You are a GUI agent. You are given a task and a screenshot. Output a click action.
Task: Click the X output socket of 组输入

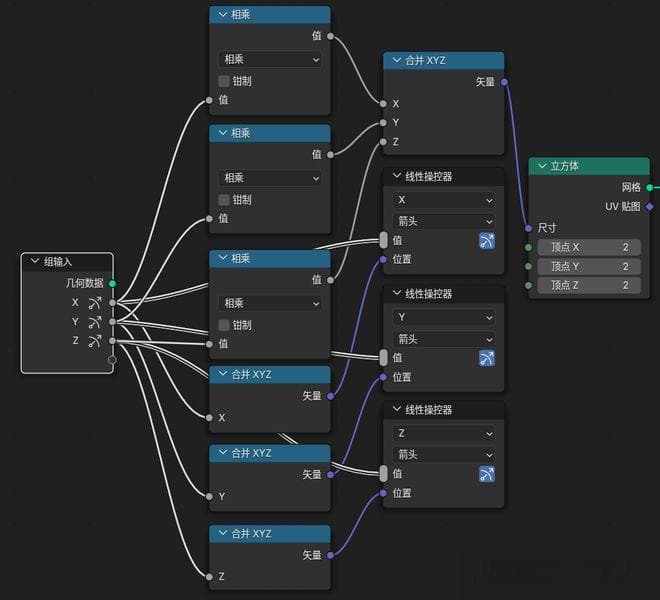(x=112, y=303)
